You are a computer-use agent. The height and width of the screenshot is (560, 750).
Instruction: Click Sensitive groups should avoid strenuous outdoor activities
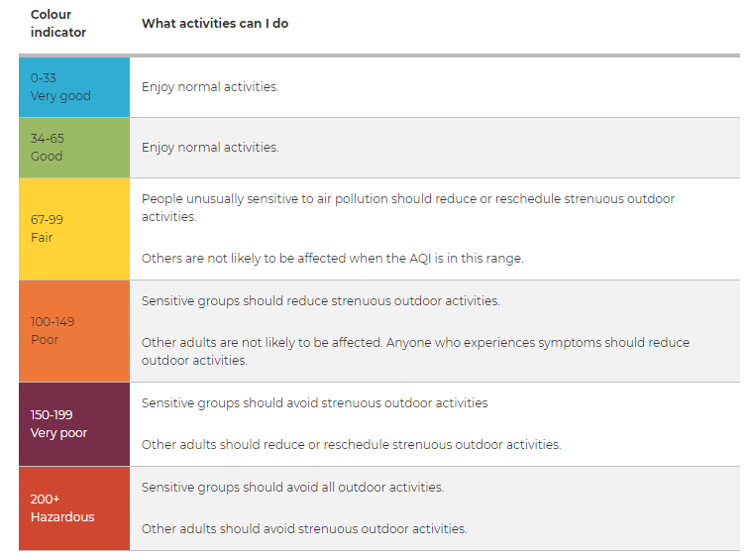pos(315,403)
